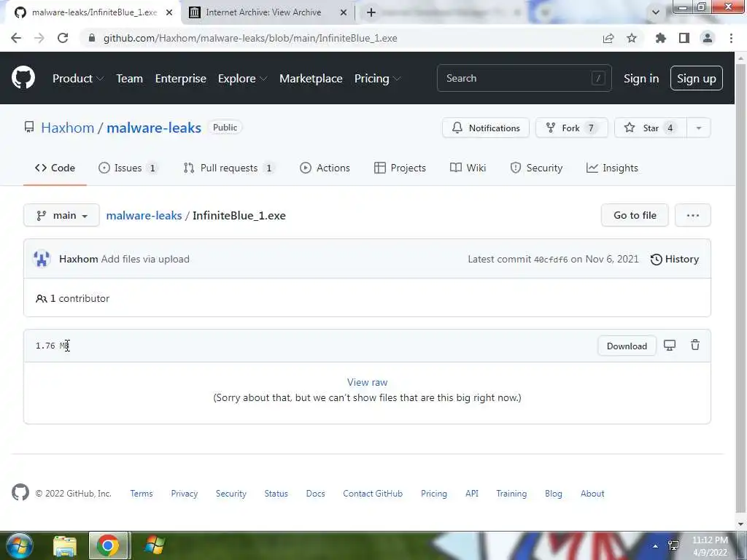Viewport: 747px width, 560px height.
Task: Switch to the Pull requests tab
Action: point(228,168)
